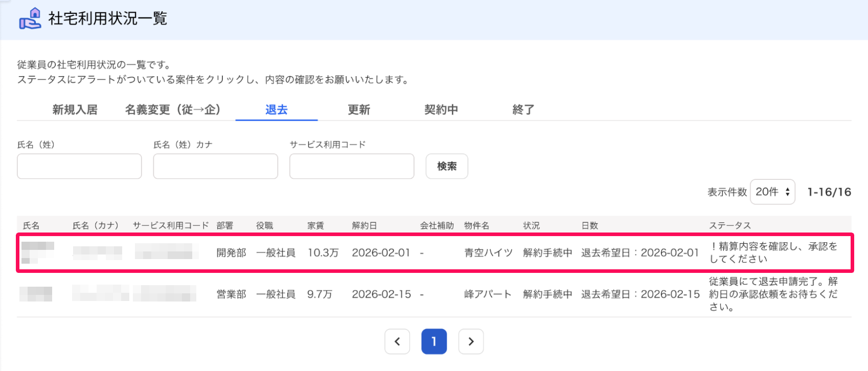Click 退去希望日：2026-02-15 cell
Screen dimensions: 868x371
coord(641,294)
